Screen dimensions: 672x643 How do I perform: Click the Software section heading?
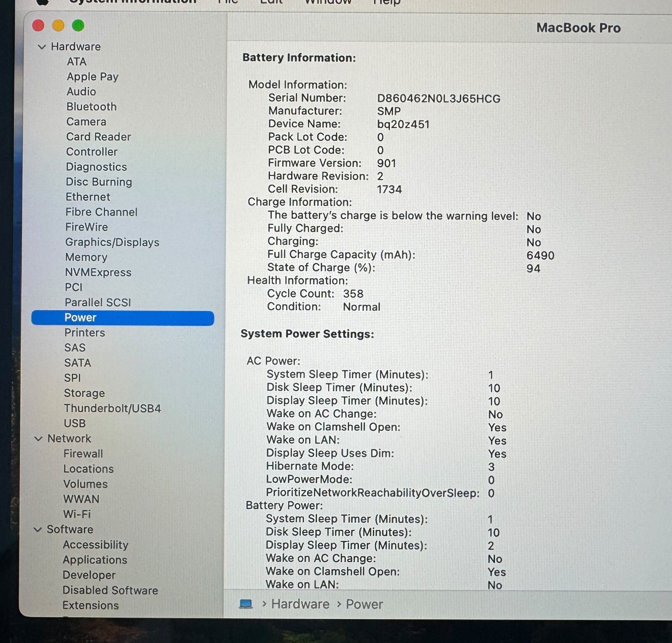point(70,529)
